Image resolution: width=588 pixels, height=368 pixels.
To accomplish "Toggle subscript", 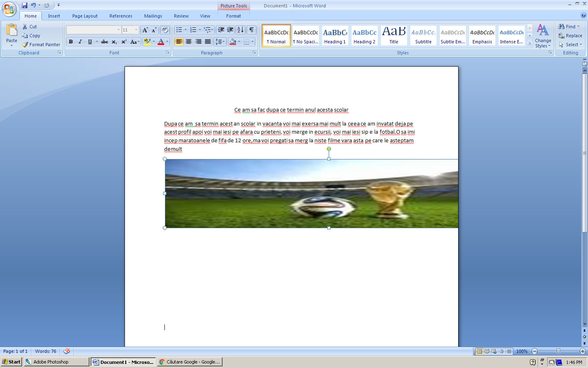I will [x=114, y=42].
